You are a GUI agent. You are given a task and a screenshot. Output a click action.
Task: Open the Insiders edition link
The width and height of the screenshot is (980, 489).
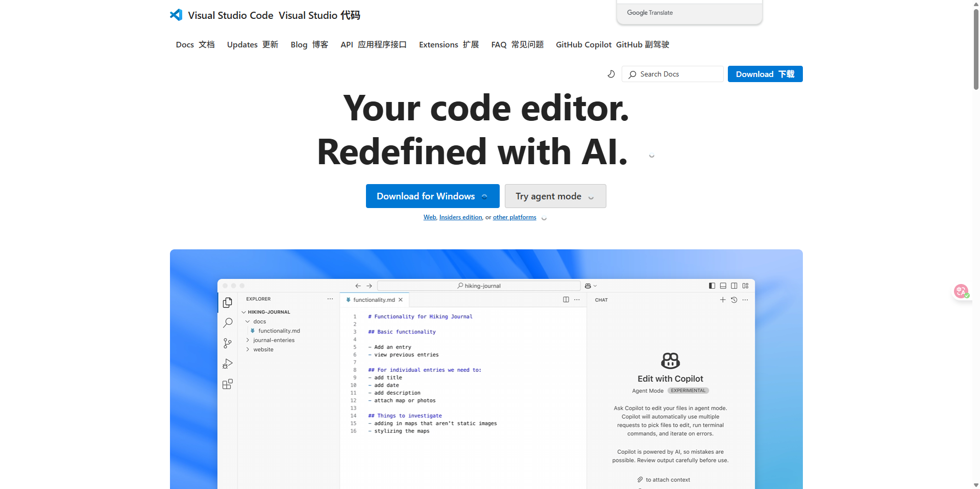[x=460, y=217]
